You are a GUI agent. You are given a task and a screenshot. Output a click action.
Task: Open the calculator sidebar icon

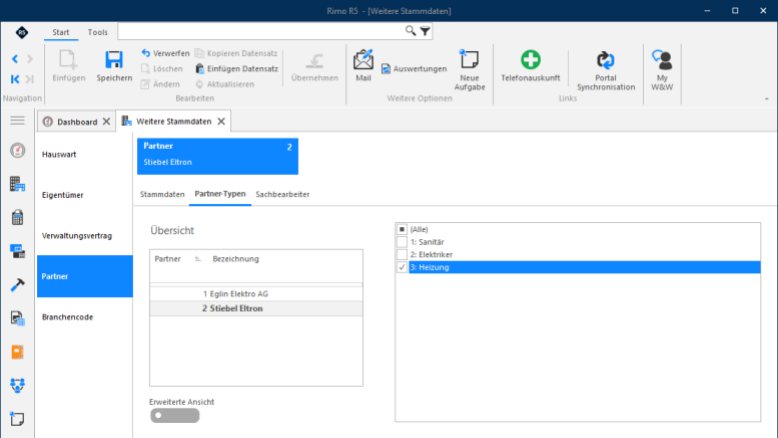[x=17, y=217]
